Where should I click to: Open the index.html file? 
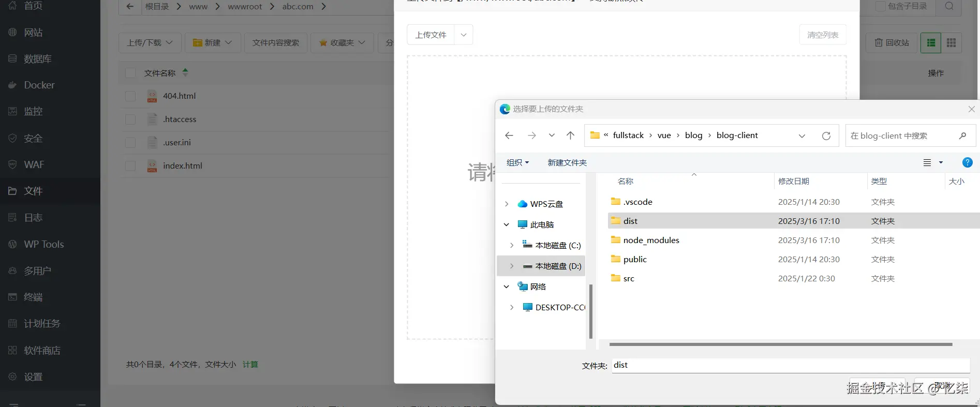(183, 166)
